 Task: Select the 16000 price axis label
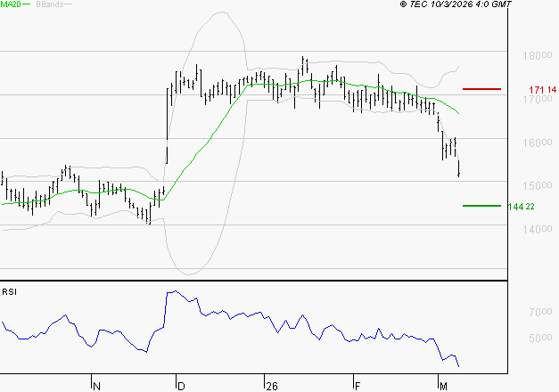tap(538, 143)
